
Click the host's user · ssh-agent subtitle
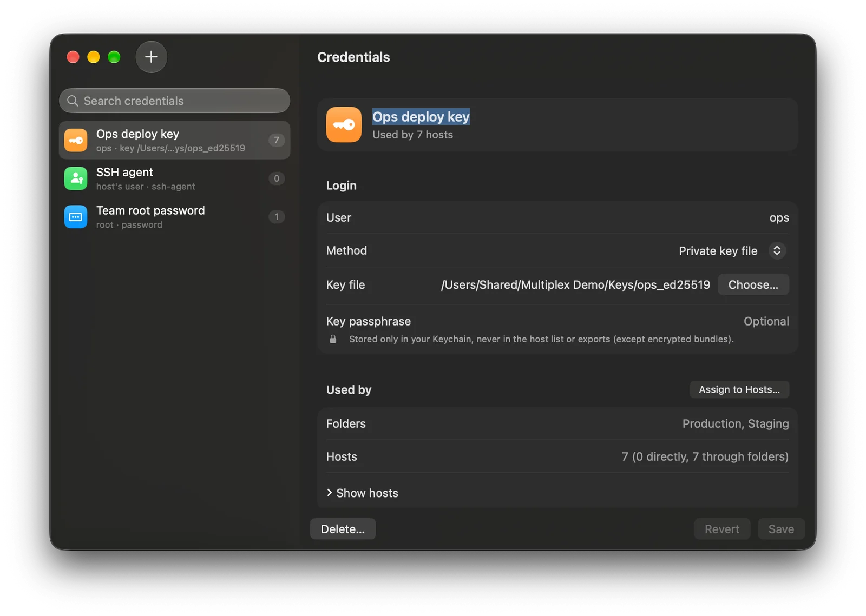click(x=146, y=187)
